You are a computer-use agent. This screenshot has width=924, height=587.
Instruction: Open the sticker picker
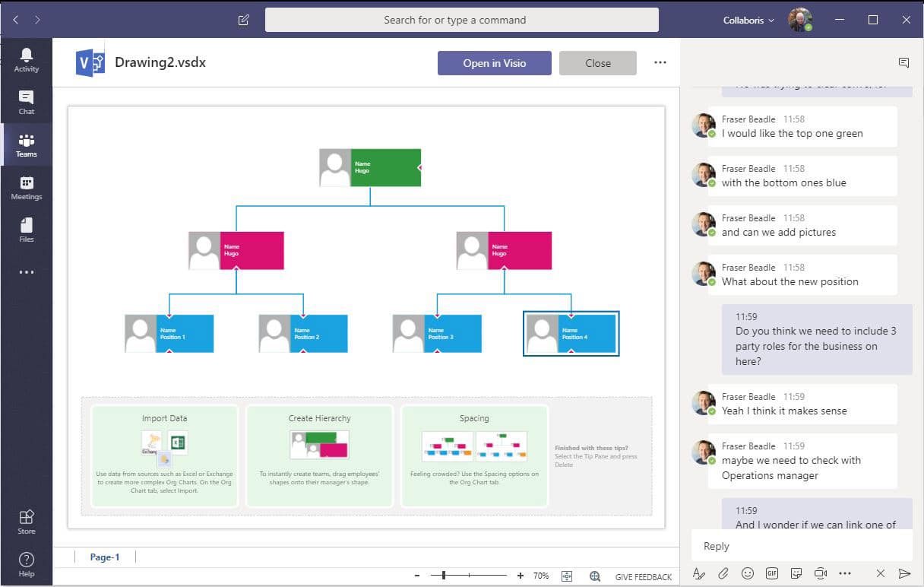pos(796,573)
